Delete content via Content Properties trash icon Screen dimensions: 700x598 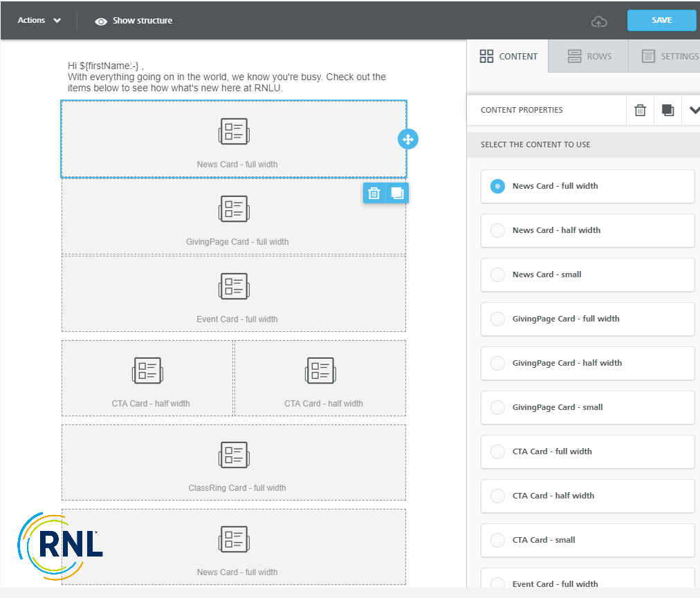(x=641, y=110)
